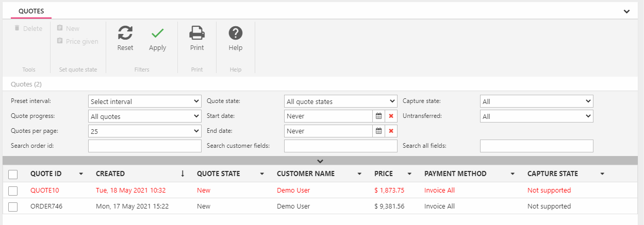Sort by the Created column header
Screen dimensions: 644x225
[x=110, y=174]
